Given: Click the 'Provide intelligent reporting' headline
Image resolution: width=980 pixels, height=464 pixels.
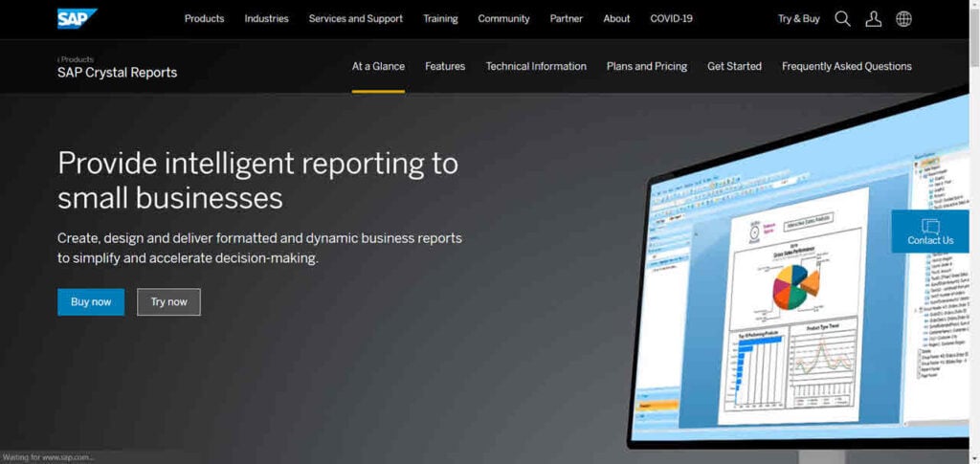Looking at the screenshot, I should point(257,181).
